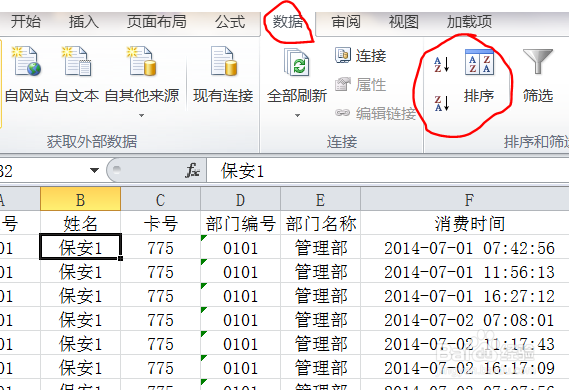Click the From Other Sources (自其他来源) icon
The width and height of the screenshot is (569, 390).
pyautogui.click(x=142, y=61)
